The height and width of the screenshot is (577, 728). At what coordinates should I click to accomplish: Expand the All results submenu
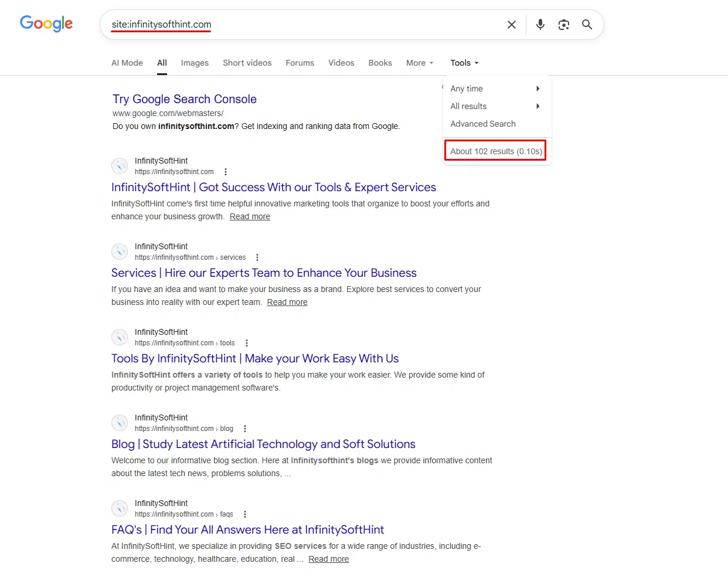496,106
